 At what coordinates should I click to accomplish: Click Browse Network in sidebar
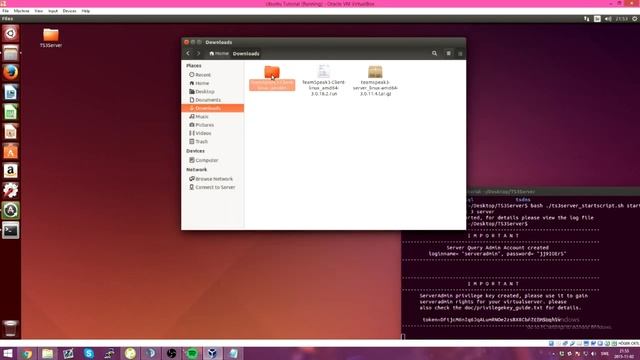(213, 179)
